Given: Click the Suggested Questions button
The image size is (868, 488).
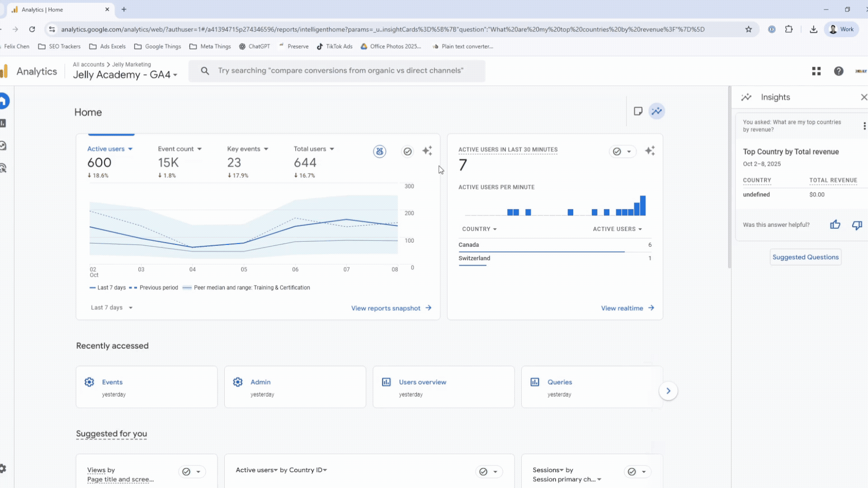Looking at the screenshot, I should (x=805, y=257).
